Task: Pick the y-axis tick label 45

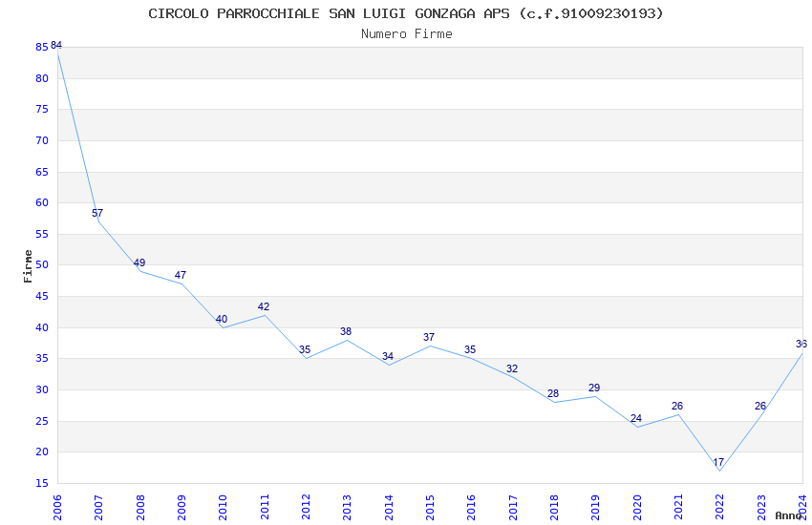Action: coord(42,296)
